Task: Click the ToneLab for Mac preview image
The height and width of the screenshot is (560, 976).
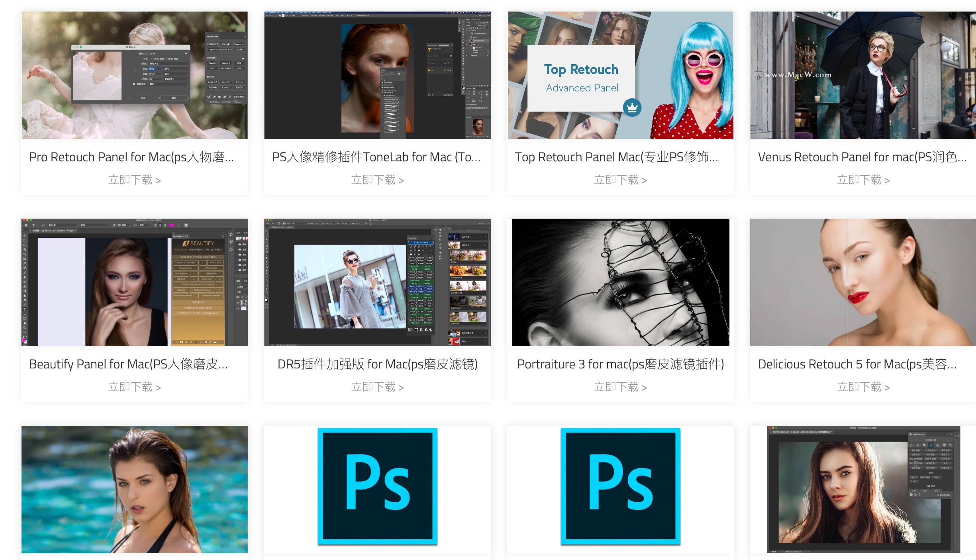Action: (x=377, y=75)
